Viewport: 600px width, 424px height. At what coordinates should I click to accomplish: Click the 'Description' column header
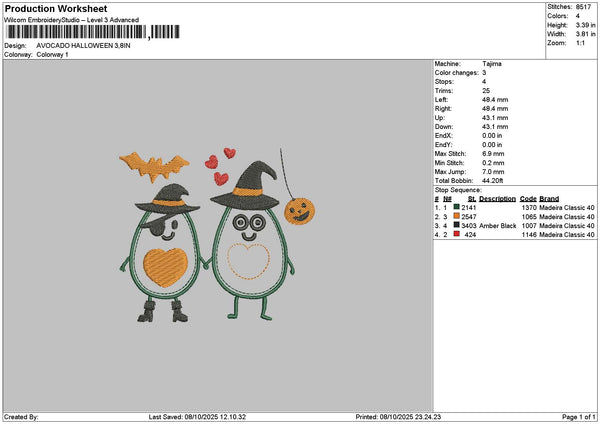tap(497, 199)
